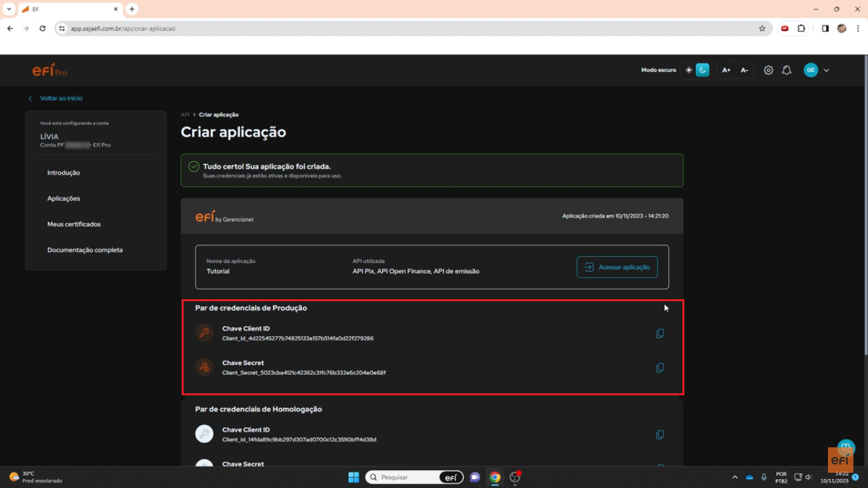Open the POR PTB2 language indicator
Image resolution: width=868 pixels, height=488 pixels.
781,477
